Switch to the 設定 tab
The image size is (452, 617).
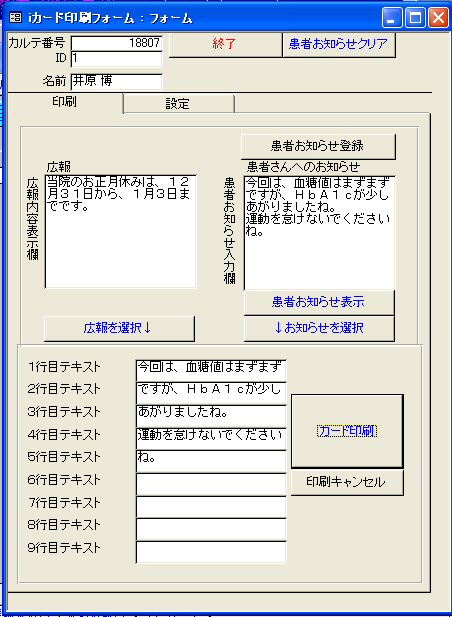click(178, 104)
